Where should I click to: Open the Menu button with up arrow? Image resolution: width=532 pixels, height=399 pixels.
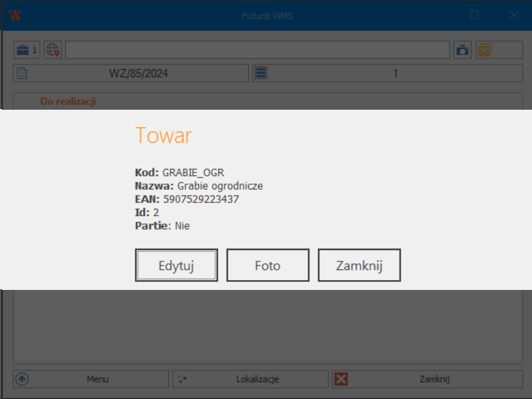click(x=91, y=379)
